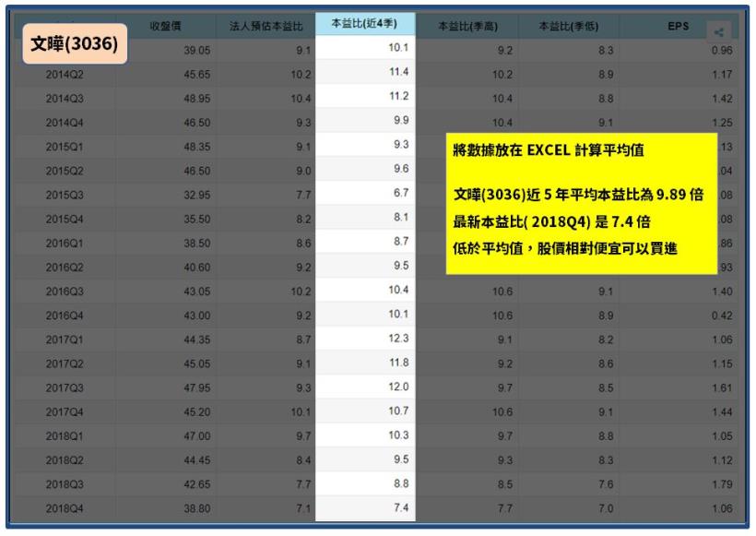Click the 6.7 P/E value for 2015Q3
The image size is (756, 536).
401,193
